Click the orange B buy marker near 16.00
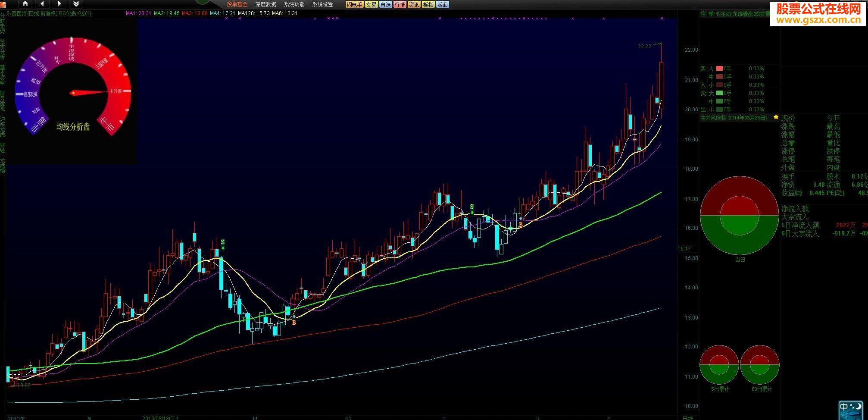Viewport: 868px width, 420px height. click(521, 225)
